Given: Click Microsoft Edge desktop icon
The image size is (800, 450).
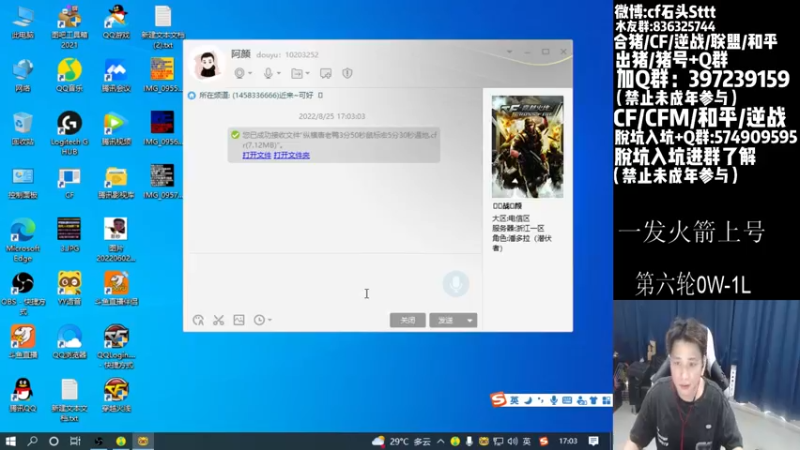Looking at the screenshot, I should click(22, 240).
